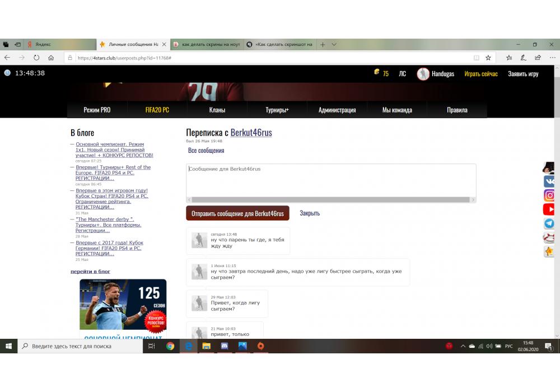Open Кубок Германии blog post link

(109, 248)
